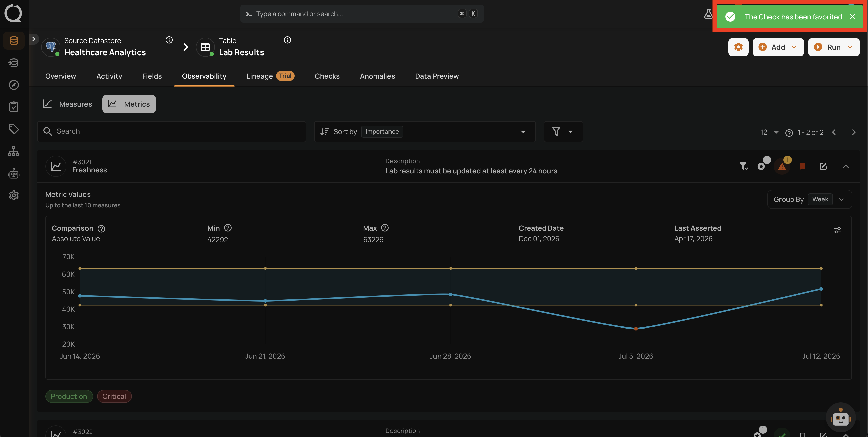Image resolution: width=868 pixels, height=437 pixels.
Task: Switch to the Checks tab
Action: (x=327, y=76)
